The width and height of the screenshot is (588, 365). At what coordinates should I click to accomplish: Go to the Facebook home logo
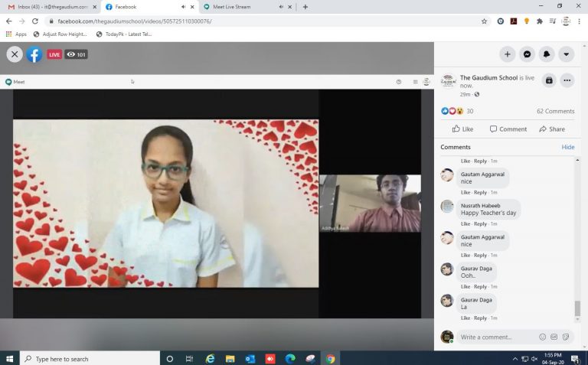click(x=34, y=54)
